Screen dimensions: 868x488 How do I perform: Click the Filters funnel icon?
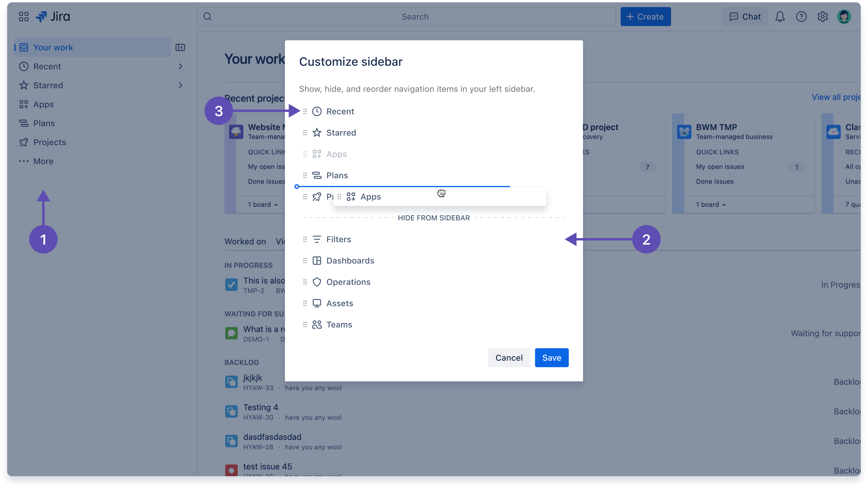(x=317, y=239)
